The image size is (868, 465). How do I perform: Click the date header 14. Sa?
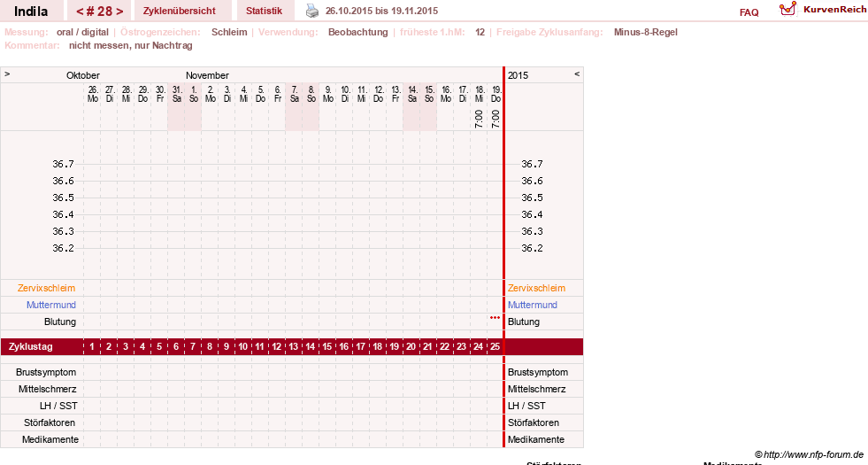(x=411, y=94)
